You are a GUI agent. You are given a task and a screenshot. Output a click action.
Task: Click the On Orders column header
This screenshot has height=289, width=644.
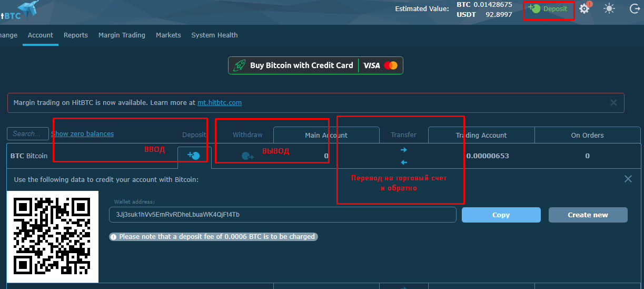588,135
